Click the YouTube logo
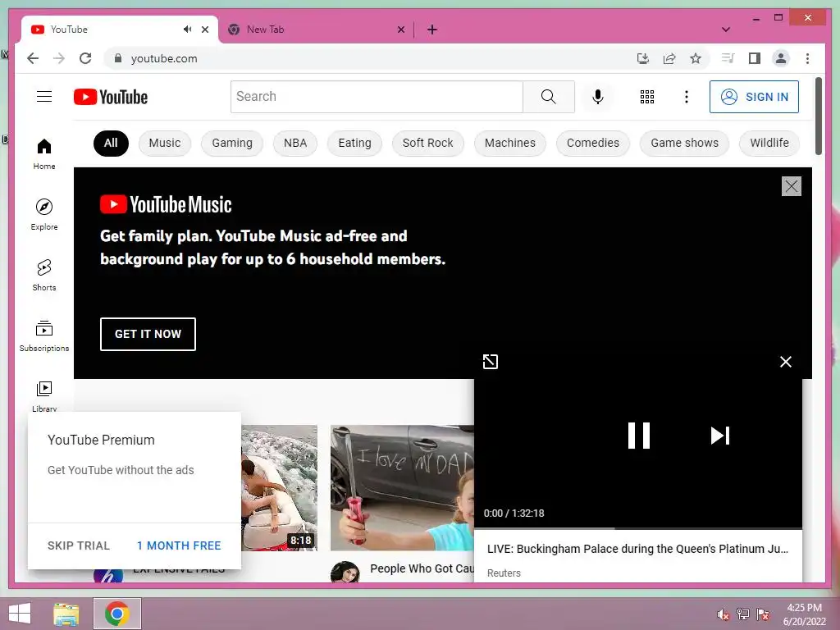Screen dimensions: 840x630 [x=111, y=97]
